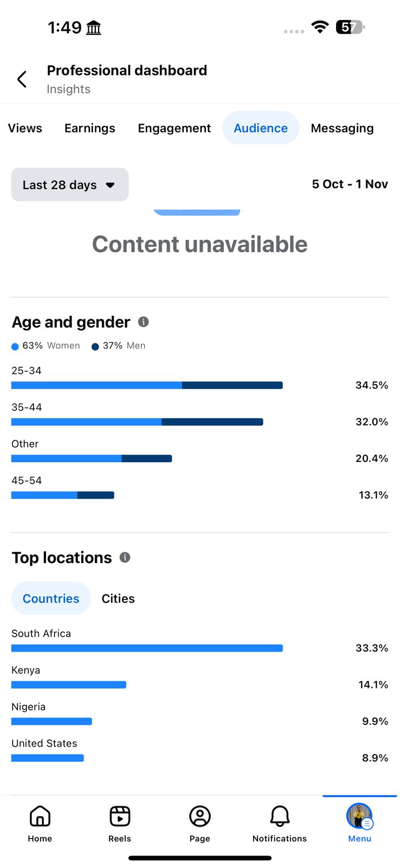Screen dimensions: 400x868
Task: Tap the Women legend color dot
Action: coord(15,347)
